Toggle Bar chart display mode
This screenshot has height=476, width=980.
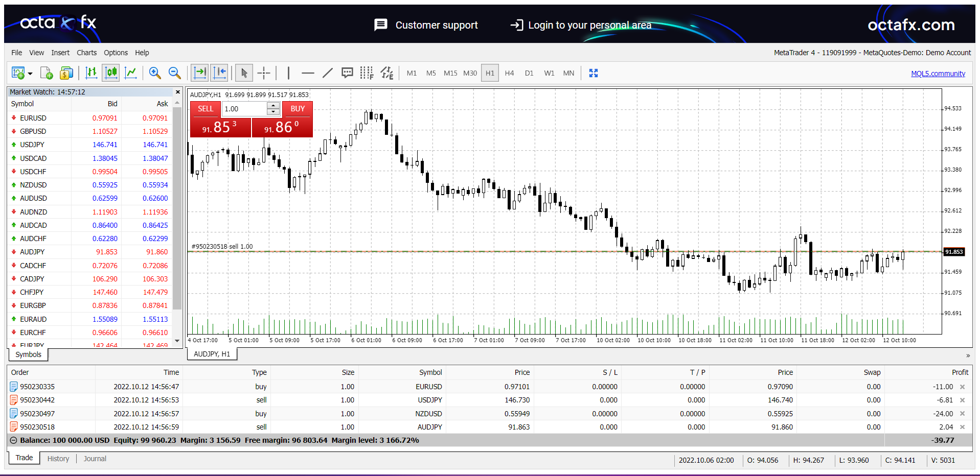(x=92, y=73)
